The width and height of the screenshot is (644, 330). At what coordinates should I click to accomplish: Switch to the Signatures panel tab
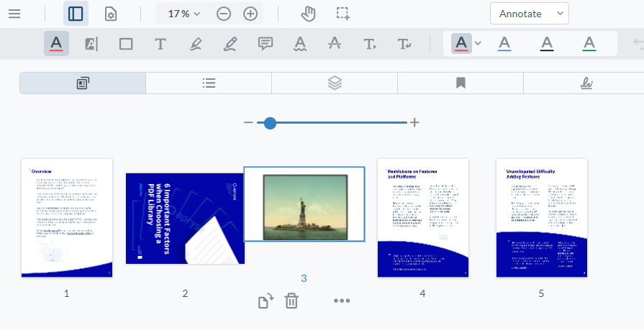pos(586,83)
